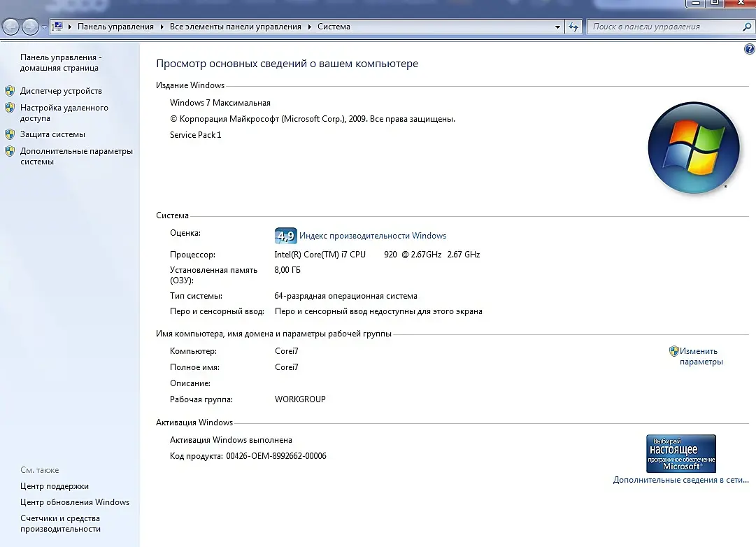Click Изменить параметры link
Screen dimensions: 756x547
(701, 357)
